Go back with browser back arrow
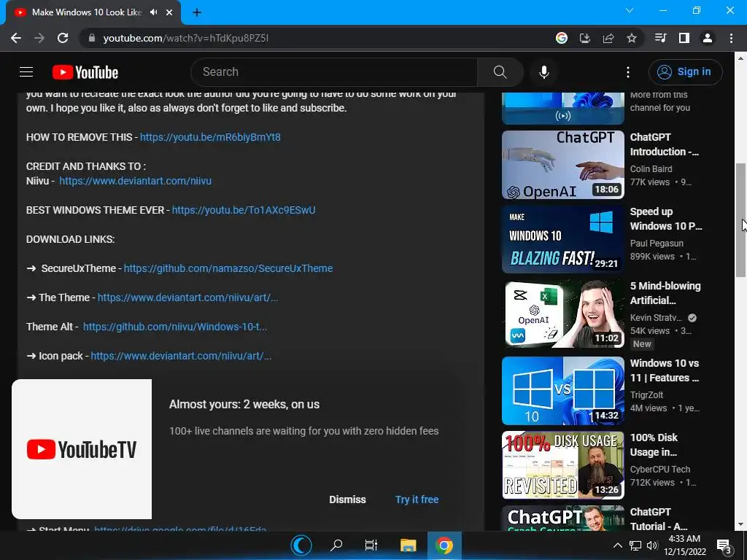 [16, 38]
